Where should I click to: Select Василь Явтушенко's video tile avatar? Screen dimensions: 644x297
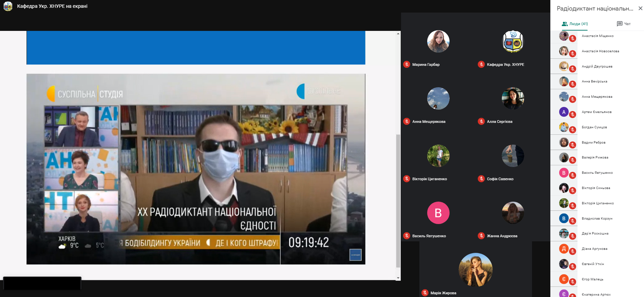point(438,213)
